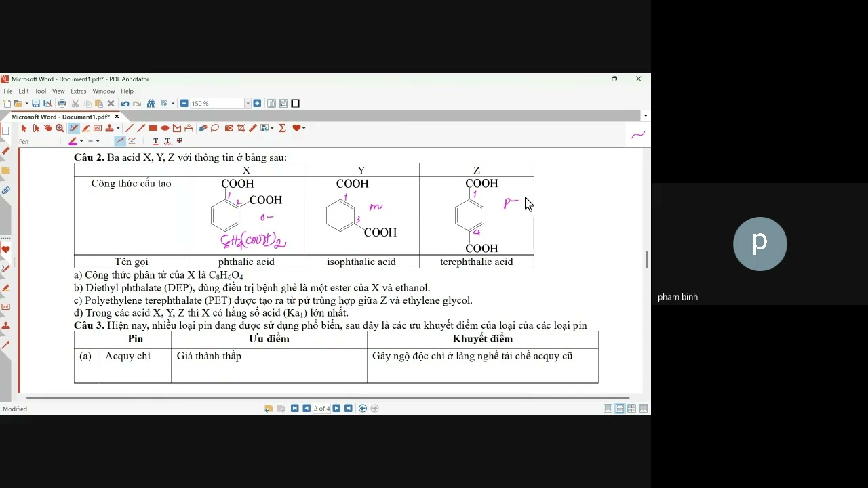Image resolution: width=868 pixels, height=488 pixels.
Task: Zoom out with the minus button
Action: click(x=184, y=104)
